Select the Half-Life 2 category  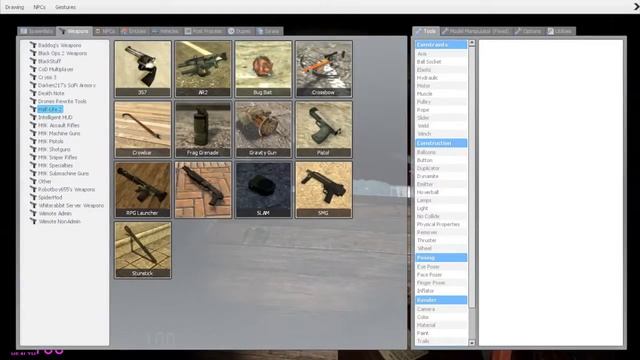tap(50, 109)
